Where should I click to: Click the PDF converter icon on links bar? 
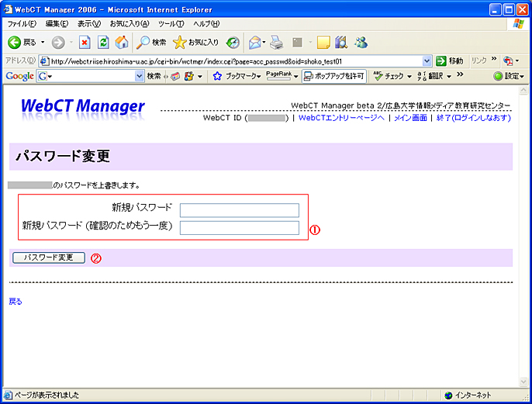click(x=508, y=61)
